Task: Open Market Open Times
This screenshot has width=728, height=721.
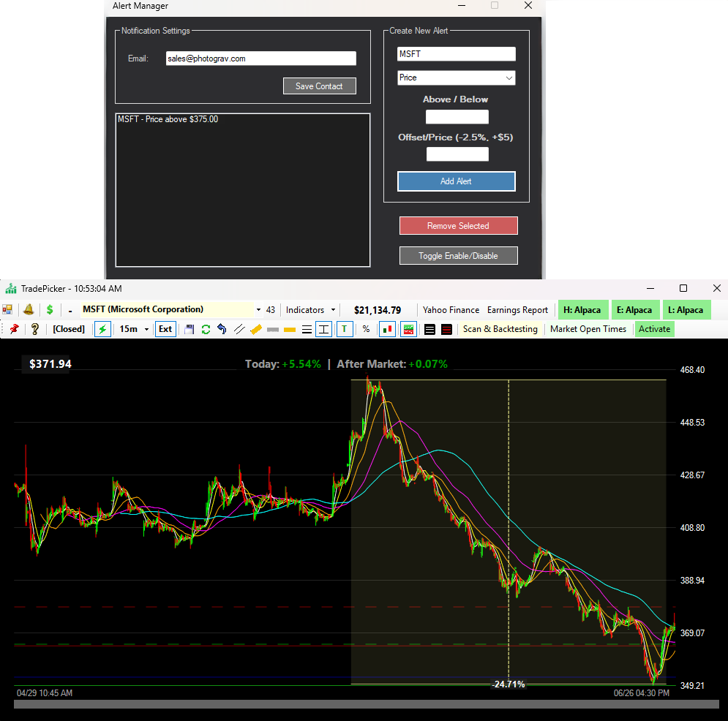Action: point(588,329)
